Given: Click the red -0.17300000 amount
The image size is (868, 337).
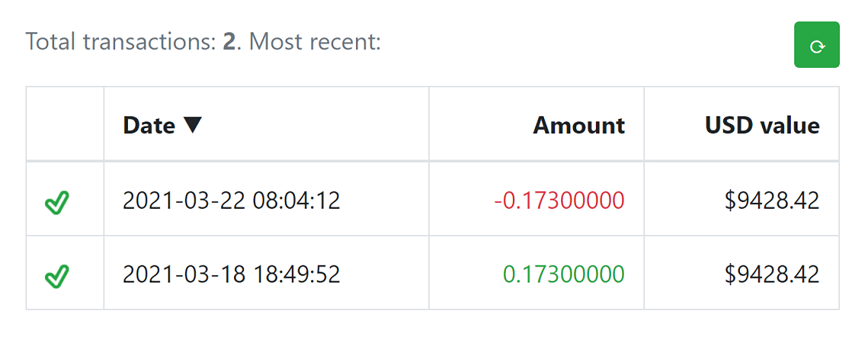Looking at the screenshot, I should pos(559,201).
